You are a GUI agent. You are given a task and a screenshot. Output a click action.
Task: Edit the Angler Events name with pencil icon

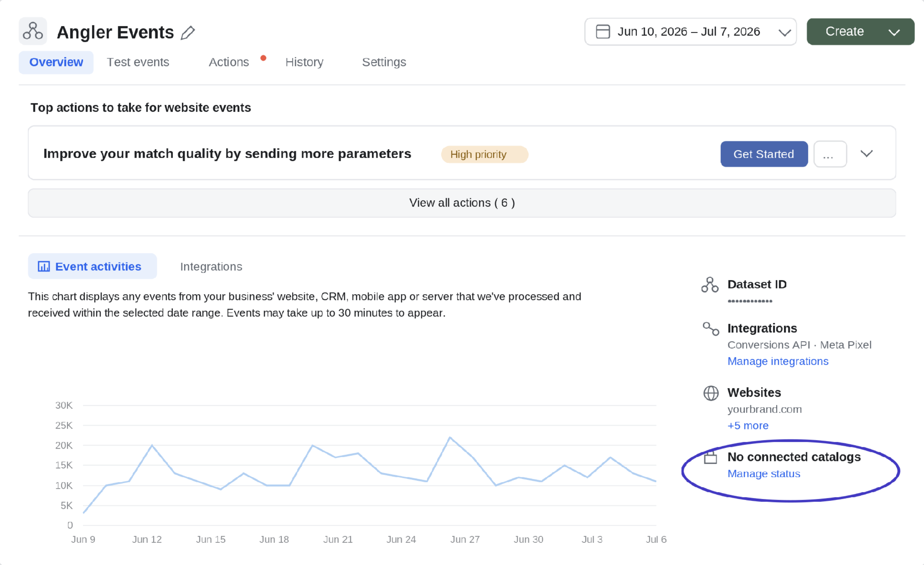pyautogui.click(x=187, y=33)
